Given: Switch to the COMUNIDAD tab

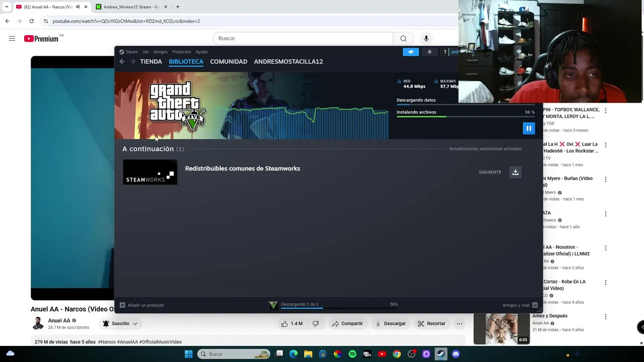Looking at the screenshot, I should coord(228,61).
